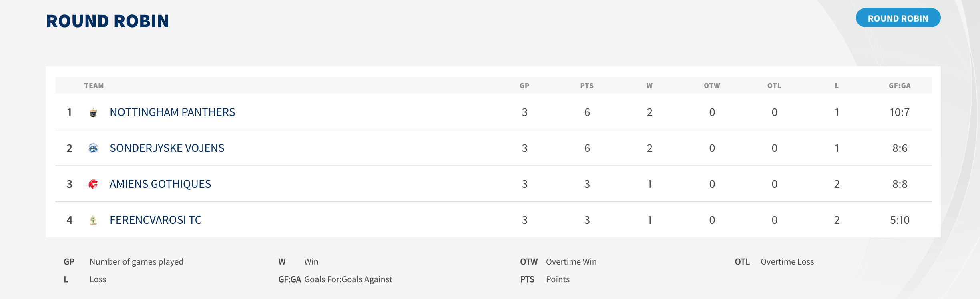
Task: Click the Round Robin page heading
Action: 108,21
